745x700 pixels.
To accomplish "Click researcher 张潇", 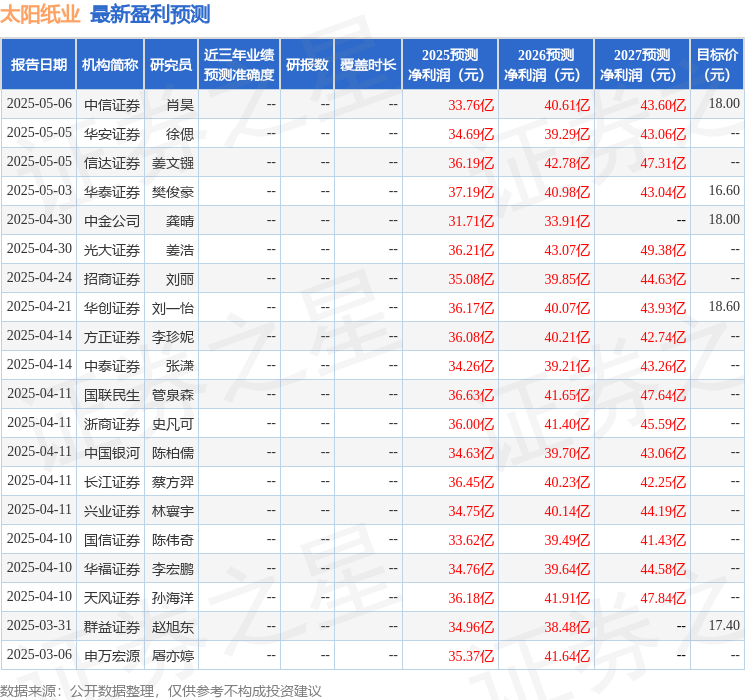I will click(x=180, y=366).
